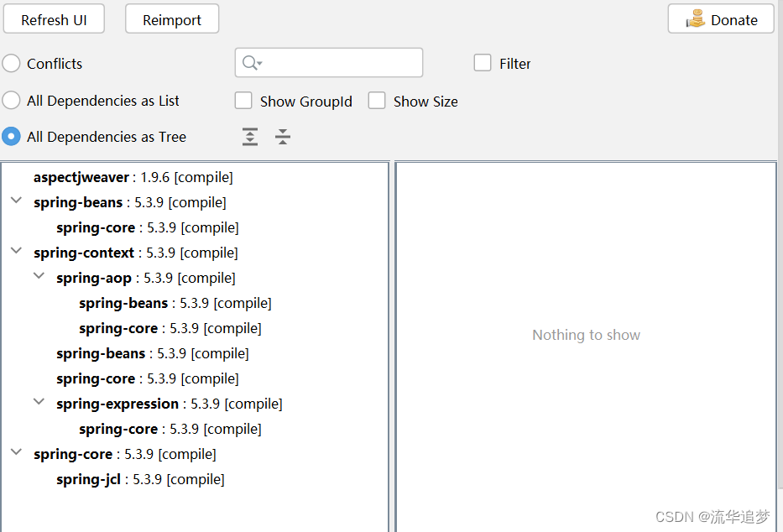Collapse the top-level spring-core node

pos(17,452)
